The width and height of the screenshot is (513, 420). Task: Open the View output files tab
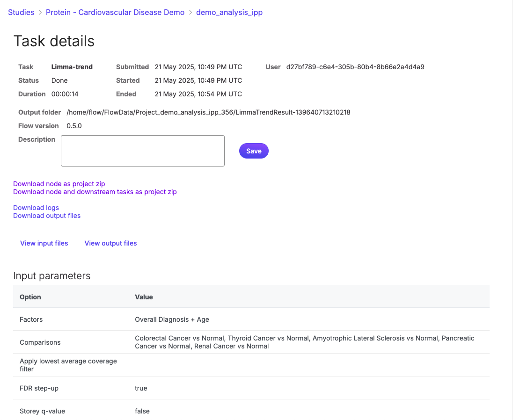click(x=110, y=243)
